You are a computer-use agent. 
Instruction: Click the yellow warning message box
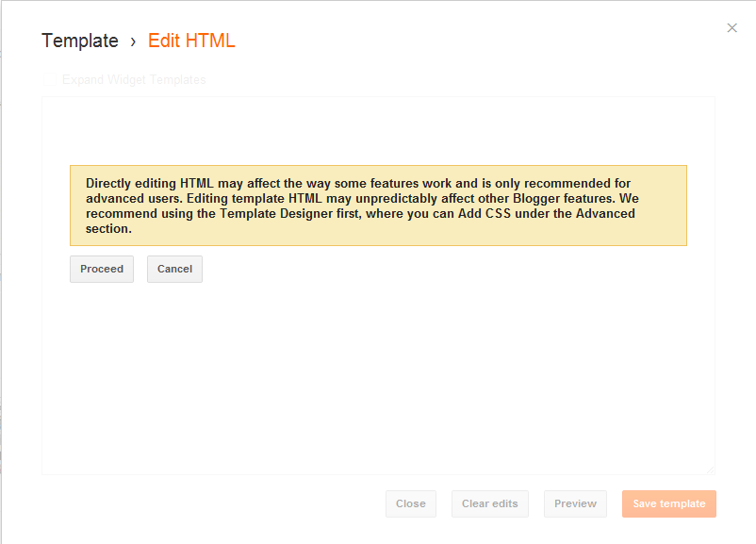pos(379,206)
